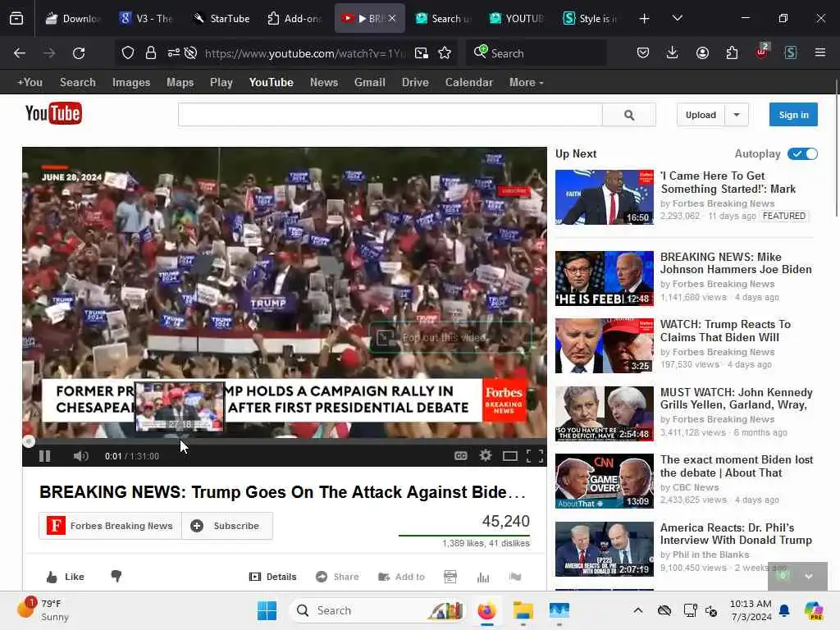This screenshot has height=630, width=840.
Task: Open Firefox downloads panel
Action: click(x=673, y=53)
